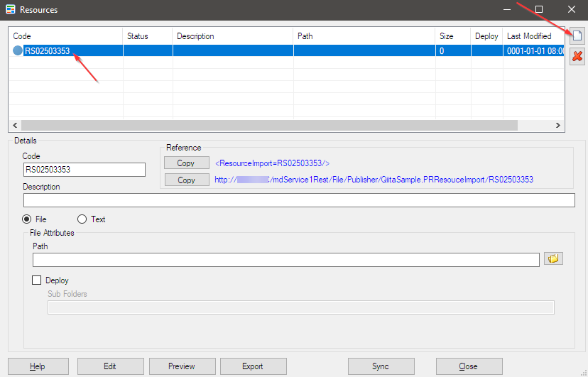The height and width of the screenshot is (377, 588).
Task: Click the Resources window app icon
Action: pyautogui.click(x=11, y=9)
